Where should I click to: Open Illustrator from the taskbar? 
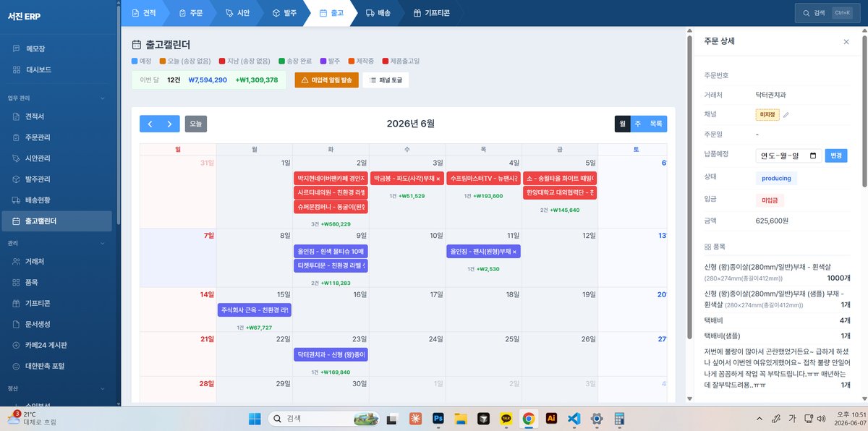(551, 418)
